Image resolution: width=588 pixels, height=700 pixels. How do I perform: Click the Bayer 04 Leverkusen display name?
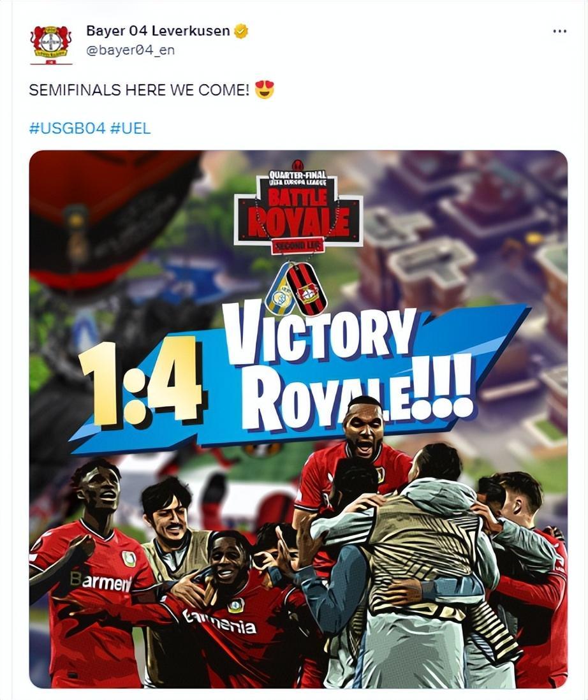[158, 31]
